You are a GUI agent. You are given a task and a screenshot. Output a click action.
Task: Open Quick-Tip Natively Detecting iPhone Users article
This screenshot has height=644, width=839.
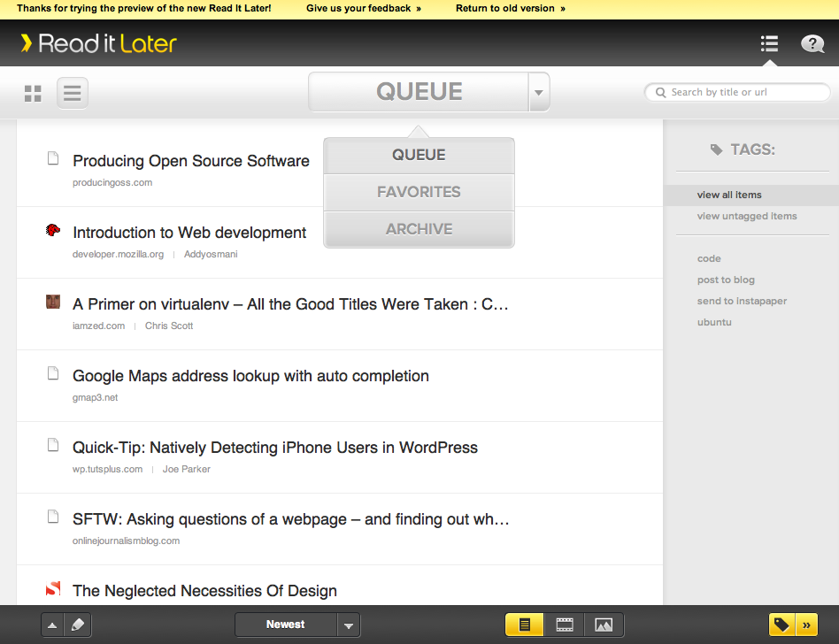point(275,448)
